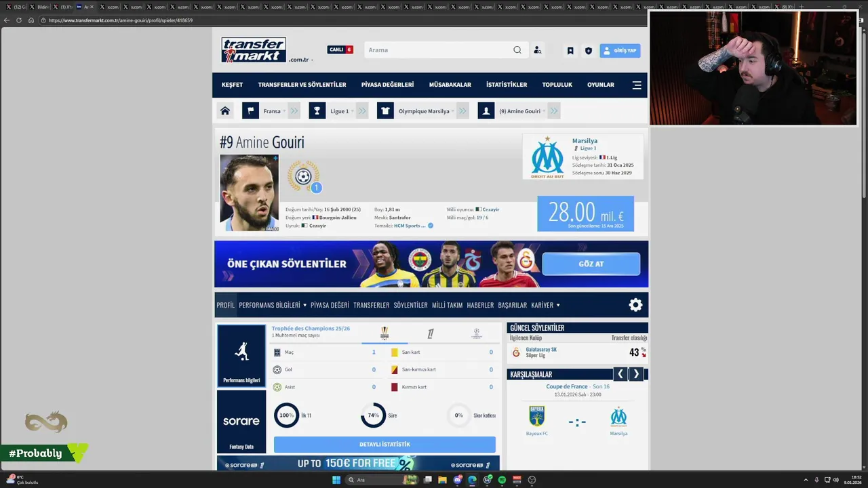
Task: Click double arrow after Amine Gouiri
Action: point(554,111)
